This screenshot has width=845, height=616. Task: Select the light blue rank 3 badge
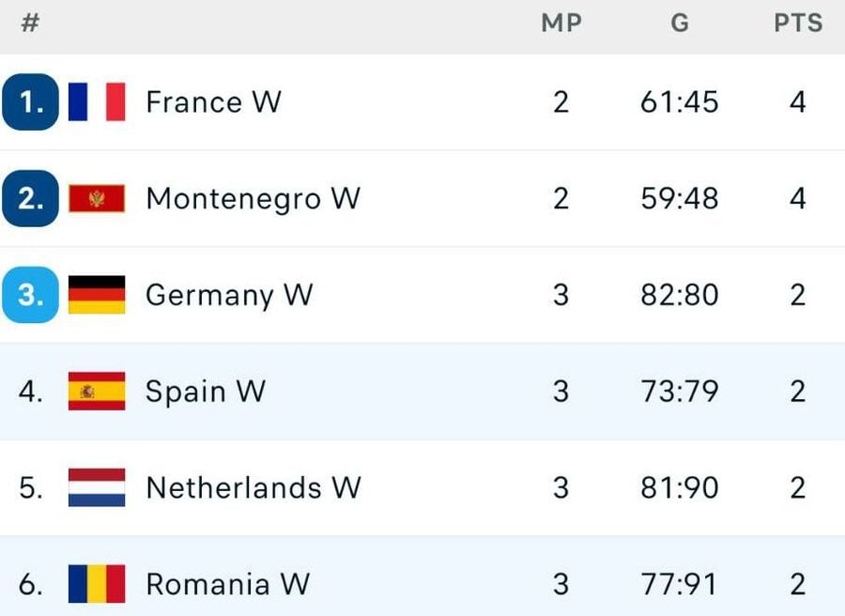point(30,295)
